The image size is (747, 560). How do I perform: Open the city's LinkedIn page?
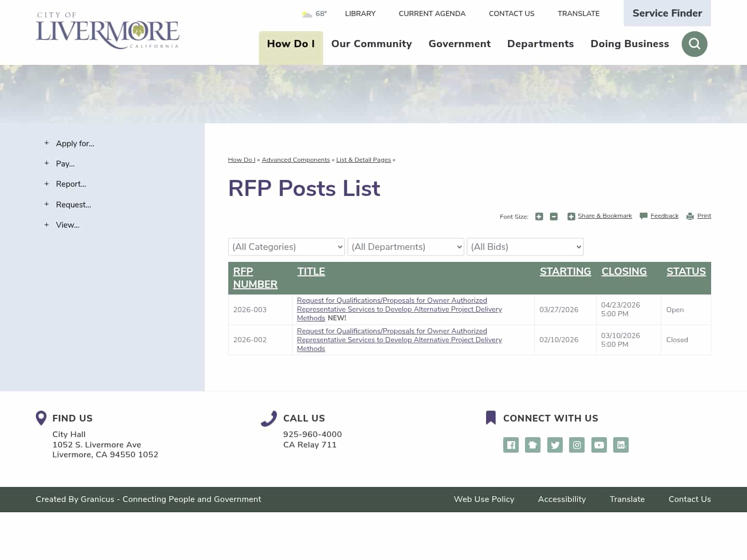point(621,445)
